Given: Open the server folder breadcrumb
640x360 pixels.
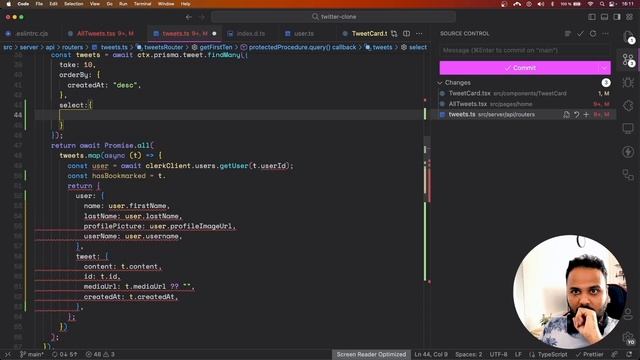Looking at the screenshot, I should click(x=29, y=47).
